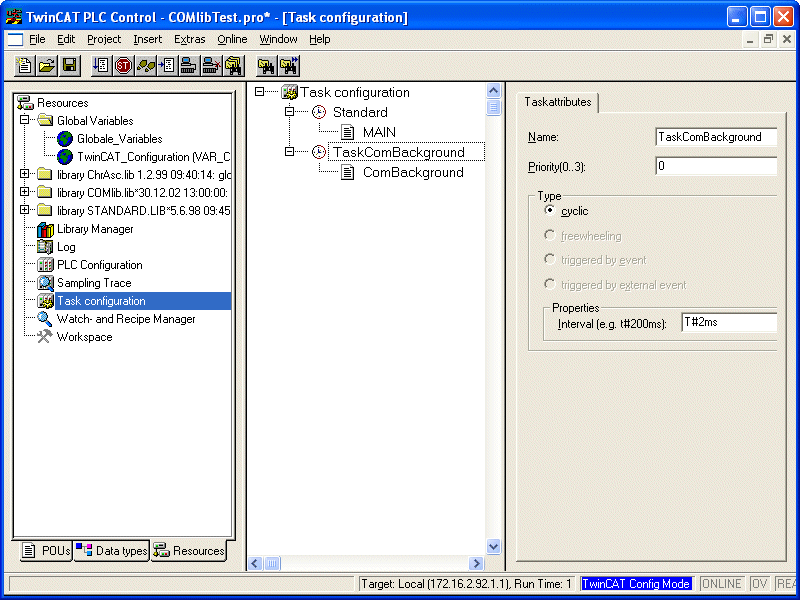Open the Insert menu

(x=147, y=39)
